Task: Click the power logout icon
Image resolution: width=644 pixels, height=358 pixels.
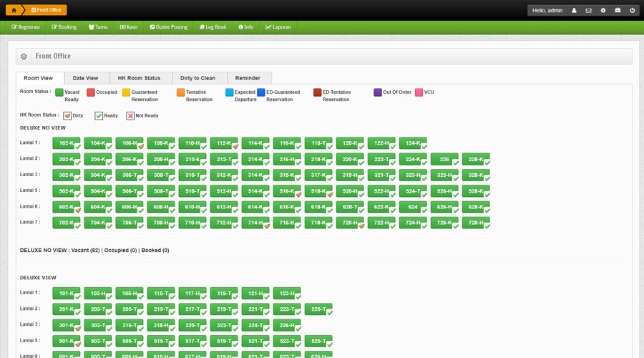Action: (633, 11)
